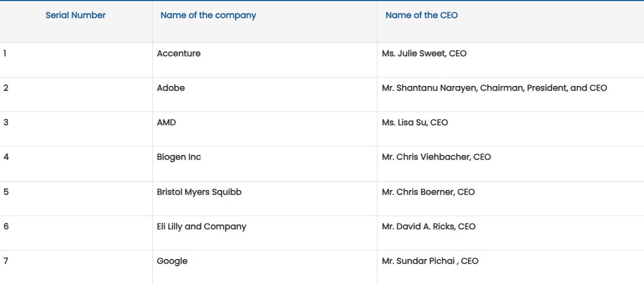Click the Shantanu Narayen CEO entry

[494, 88]
